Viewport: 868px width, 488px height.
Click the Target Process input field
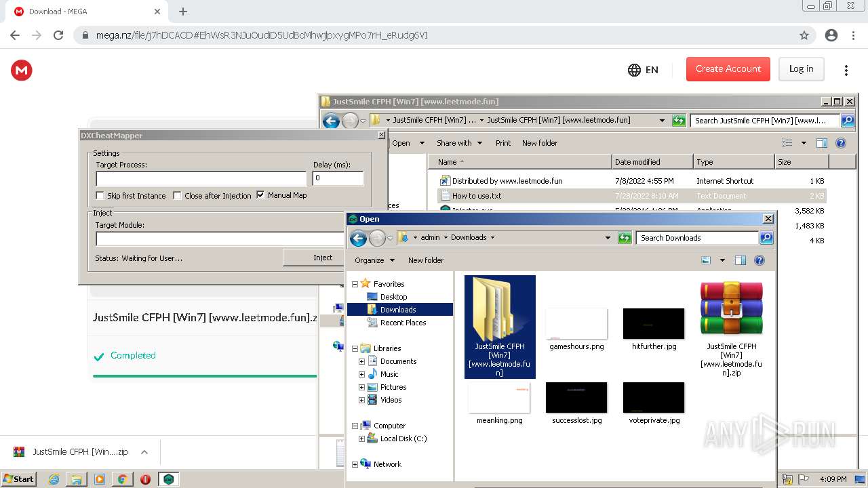201,179
